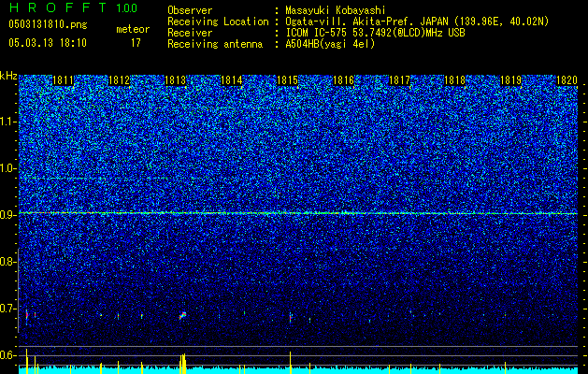Click the meteor echo just after 1815
Image resolution: width=588 pixels, height=374 pixels.
coord(290,317)
